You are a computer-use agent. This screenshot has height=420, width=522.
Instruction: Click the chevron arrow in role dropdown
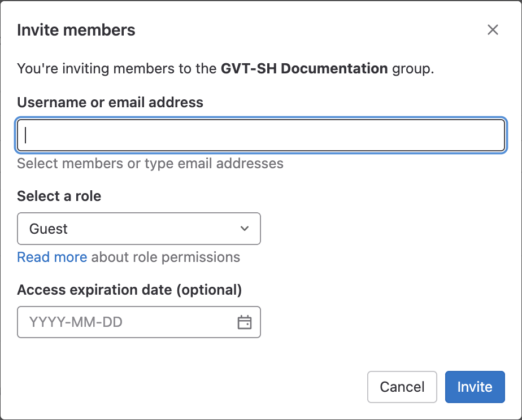click(x=244, y=229)
